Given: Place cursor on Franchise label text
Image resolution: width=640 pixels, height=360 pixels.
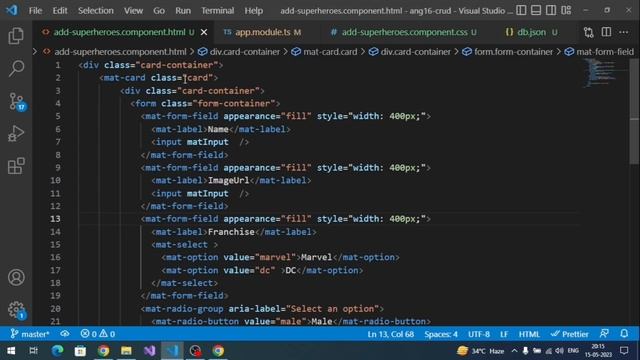Looking at the screenshot, I should click(231, 232).
